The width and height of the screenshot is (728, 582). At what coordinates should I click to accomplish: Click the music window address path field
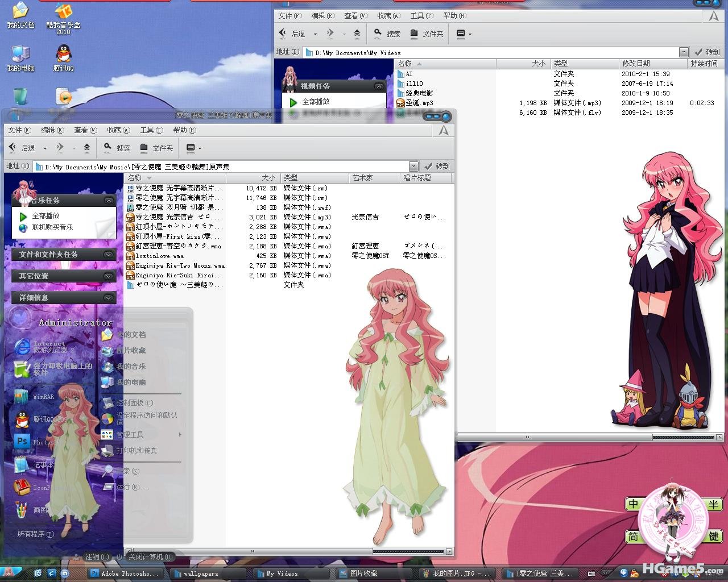[221, 167]
